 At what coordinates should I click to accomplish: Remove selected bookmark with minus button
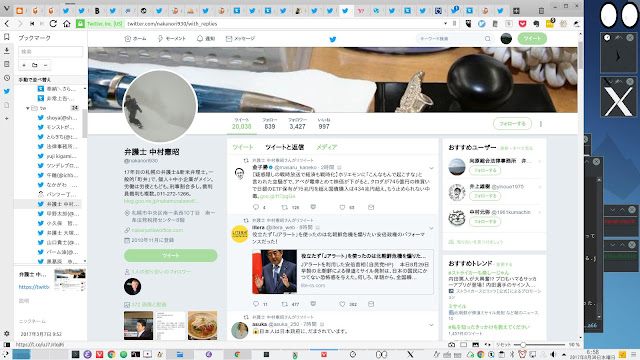coord(45,65)
